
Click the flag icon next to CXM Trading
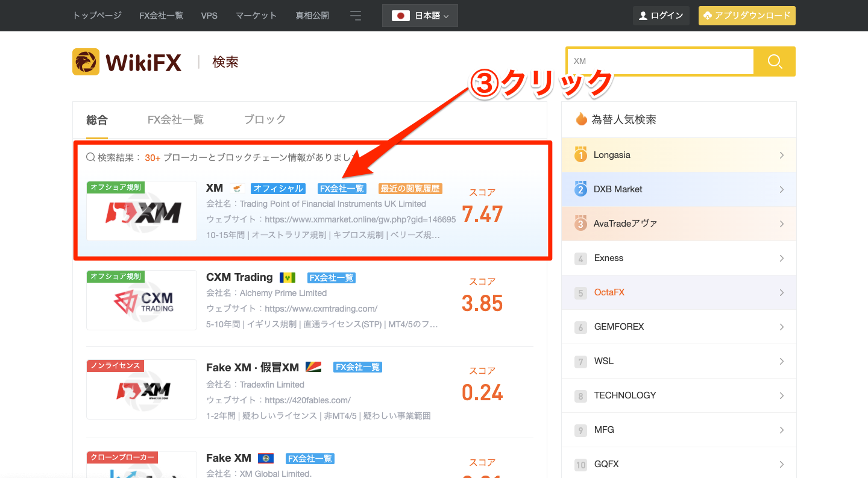pos(288,278)
